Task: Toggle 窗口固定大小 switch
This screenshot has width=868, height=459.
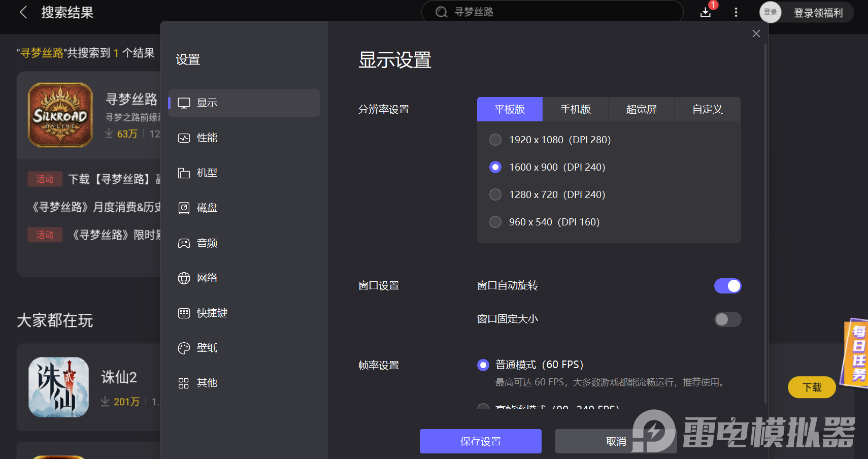Action: 728,319
